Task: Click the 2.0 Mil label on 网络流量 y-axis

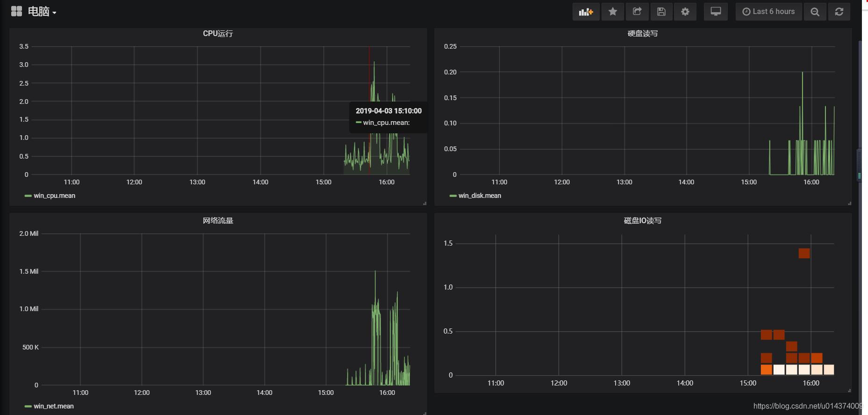Action: pyautogui.click(x=29, y=233)
